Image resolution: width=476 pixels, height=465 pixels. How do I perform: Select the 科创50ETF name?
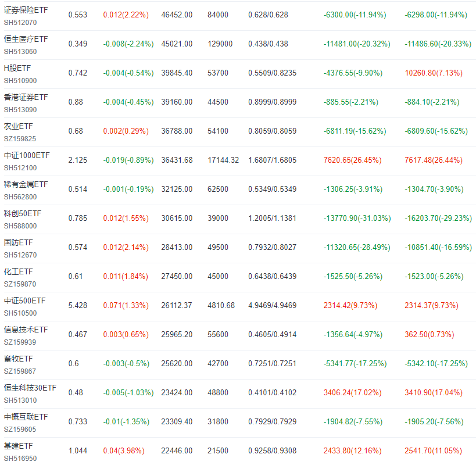pyautogui.click(x=23, y=214)
